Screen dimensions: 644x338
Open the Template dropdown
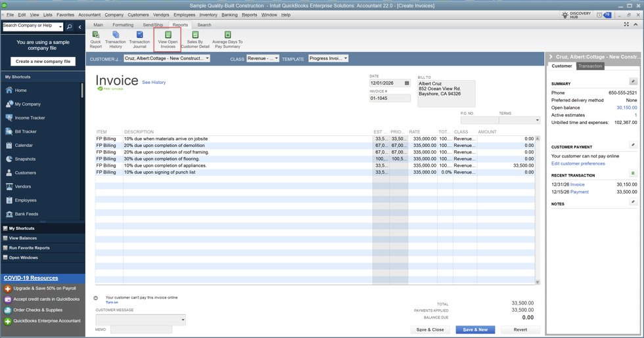coord(346,58)
